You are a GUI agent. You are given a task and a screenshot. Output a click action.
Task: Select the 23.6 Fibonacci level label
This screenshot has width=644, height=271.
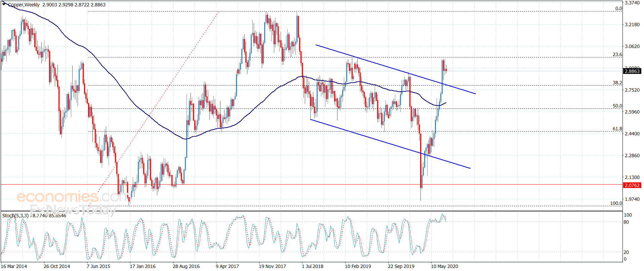(617, 54)
